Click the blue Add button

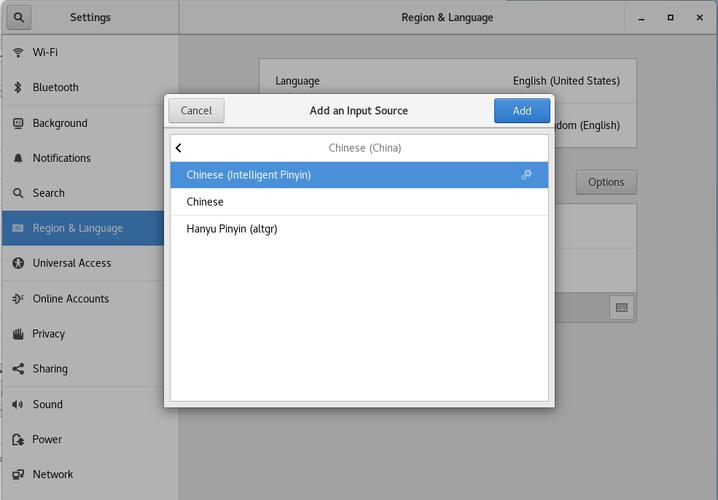522,110
